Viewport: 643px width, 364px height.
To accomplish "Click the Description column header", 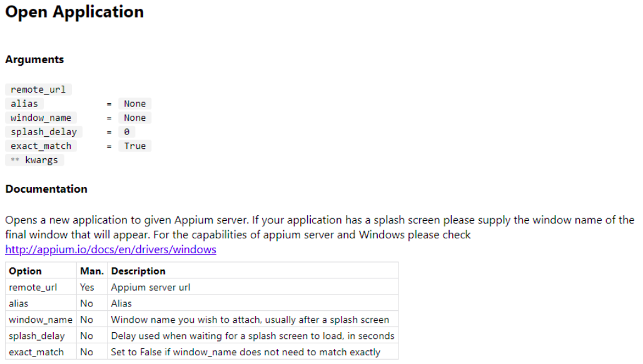I will click(x=253, y=271).
